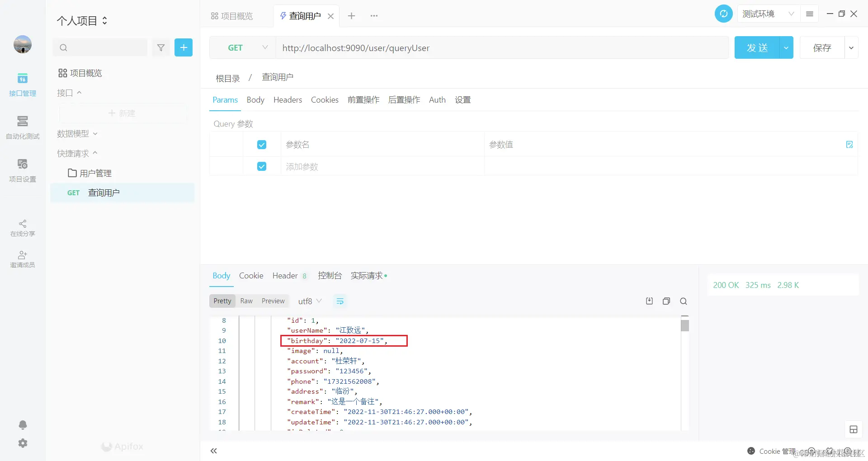Open the notifications bell
The image size is (868, 461).
pyautogui.click(x=23, y=425)
